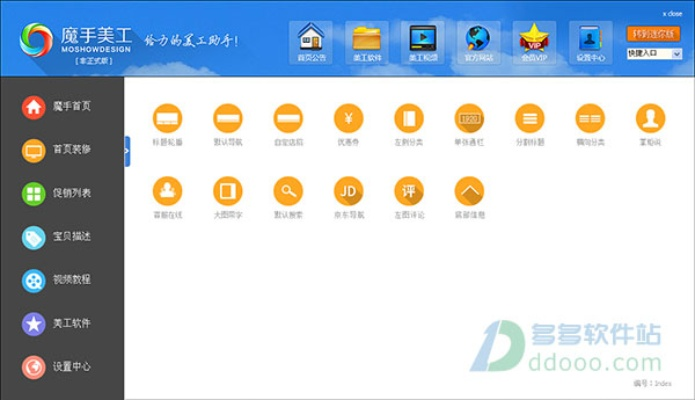Switch to 首页装修 in the sidebar
This screenshot has height=400, width=695.
[x=60, y=149]
